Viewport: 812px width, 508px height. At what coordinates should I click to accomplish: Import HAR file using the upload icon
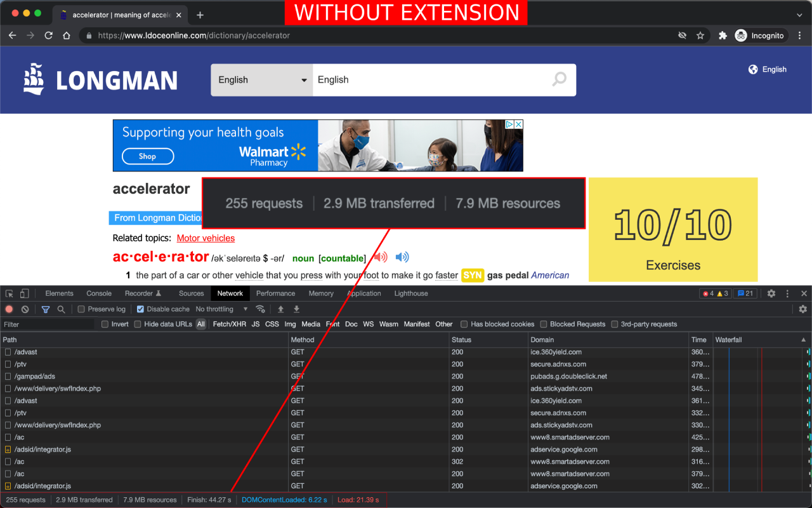pyautogui.click(x=280, y=308)
